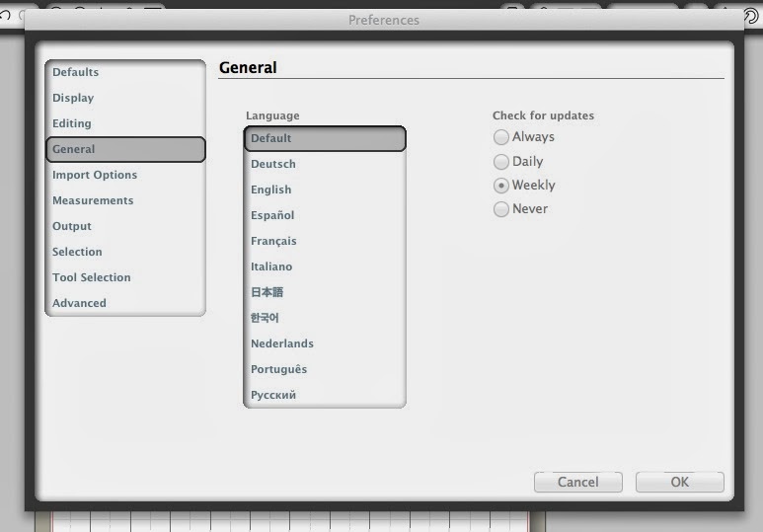
Task: Select Deutsch as the language
Action: 325,164
